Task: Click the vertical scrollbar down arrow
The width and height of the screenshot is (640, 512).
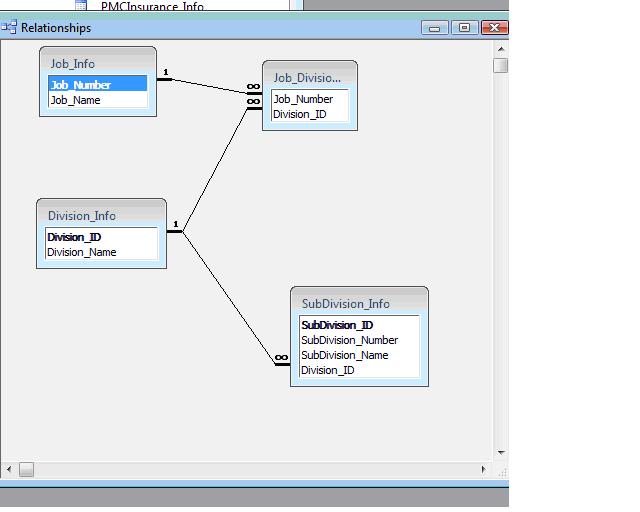Action: point(501,452)
